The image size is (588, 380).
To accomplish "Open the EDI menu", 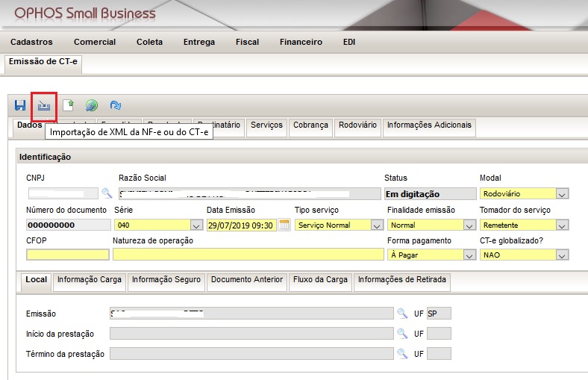I will (x=349, y=42).
